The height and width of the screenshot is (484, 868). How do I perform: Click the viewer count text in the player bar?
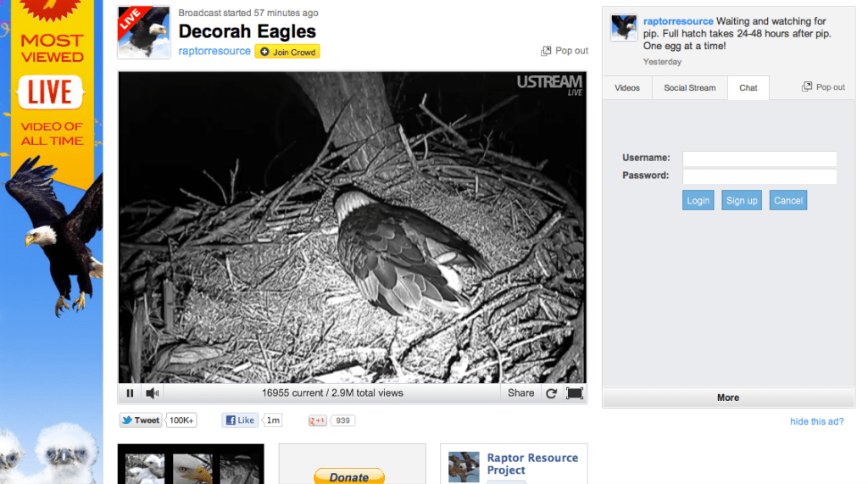click(x=332, y=393)
